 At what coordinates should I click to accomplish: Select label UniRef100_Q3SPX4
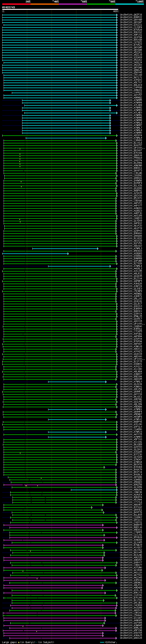pyautogui.click(x=131, y=339)
